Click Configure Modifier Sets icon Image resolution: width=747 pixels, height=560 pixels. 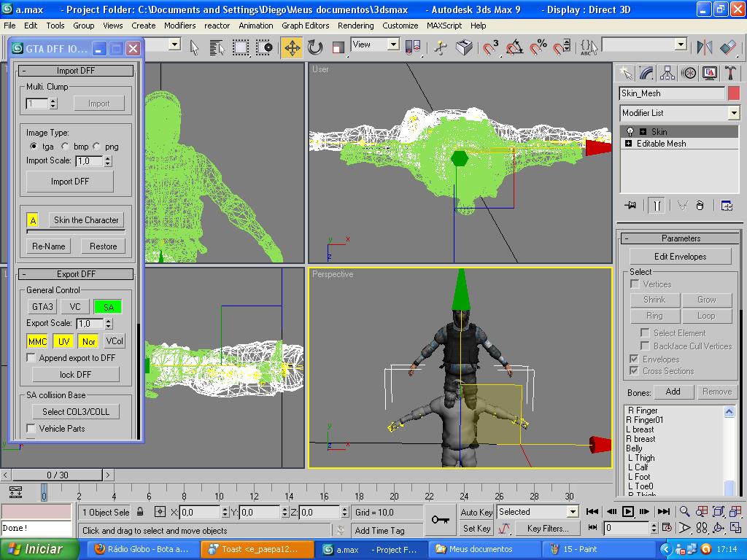click(727, 206)
